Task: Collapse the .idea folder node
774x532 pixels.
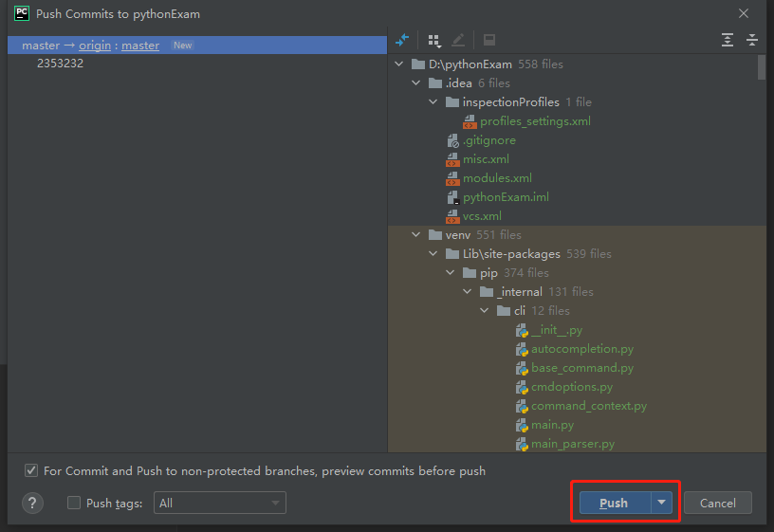Action: pyautogui.click(x=416, y=83)
